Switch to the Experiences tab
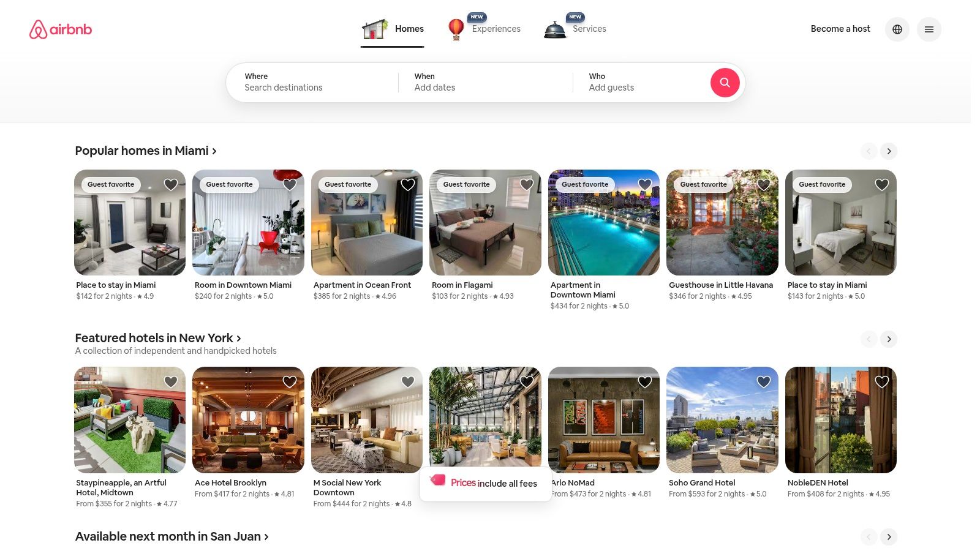 (x=496, y=29)
